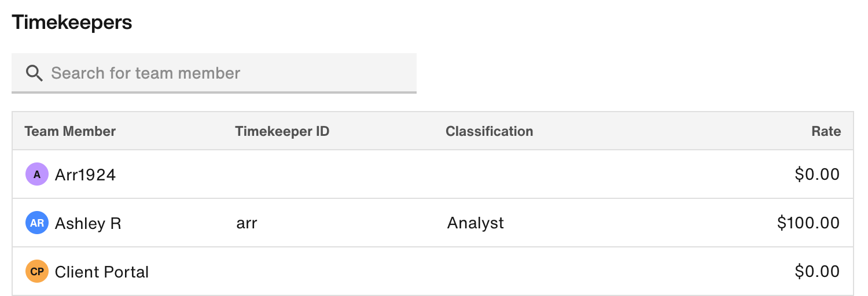Screen dimensions: 868x296
Task: Click the purple A avatar for Arr1924
Action: pyautogui.click(x=37, y=174)
